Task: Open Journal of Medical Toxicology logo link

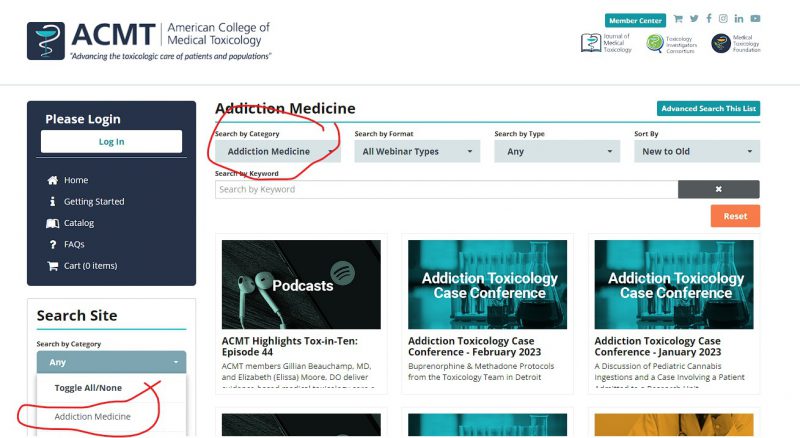Action: pos(606,43)
